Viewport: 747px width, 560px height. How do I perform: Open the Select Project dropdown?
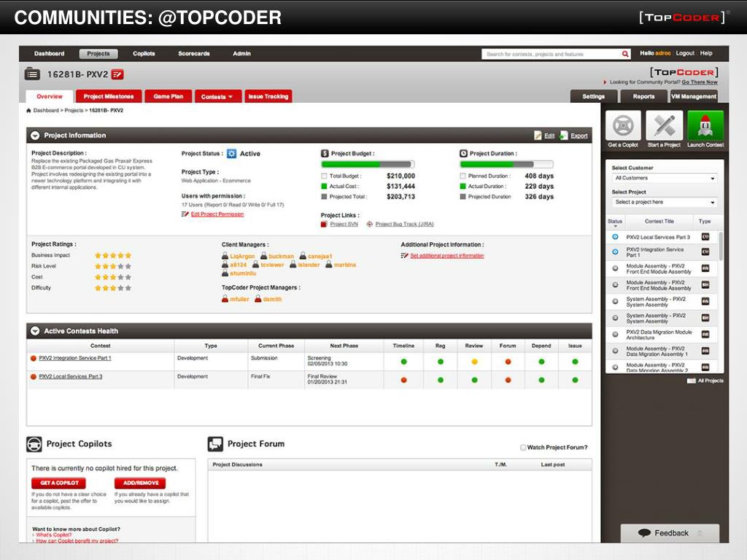tap(664, 203)
